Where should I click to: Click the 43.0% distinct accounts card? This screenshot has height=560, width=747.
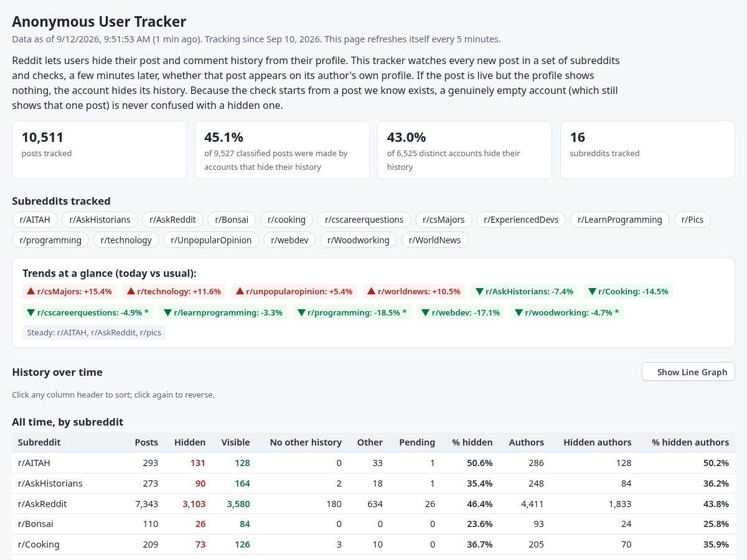(464, 150)
